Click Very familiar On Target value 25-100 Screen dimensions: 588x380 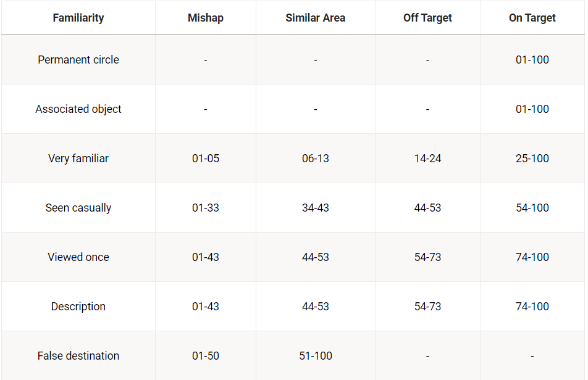click(x=532, y=159)
